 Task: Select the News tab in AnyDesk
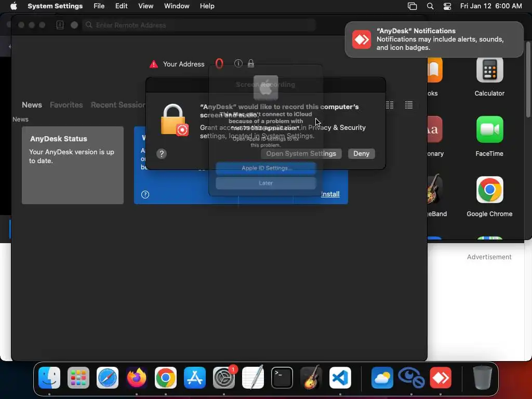tap(32, 105)
